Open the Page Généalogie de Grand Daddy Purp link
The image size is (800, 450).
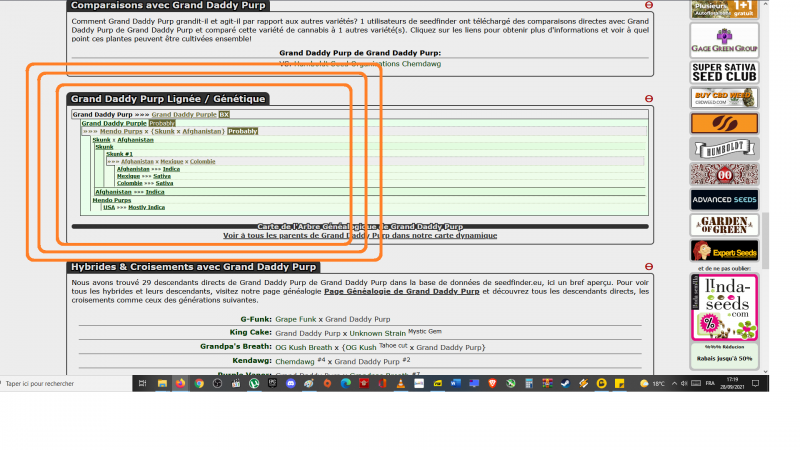pyautogui.click(x=401, y=293)
